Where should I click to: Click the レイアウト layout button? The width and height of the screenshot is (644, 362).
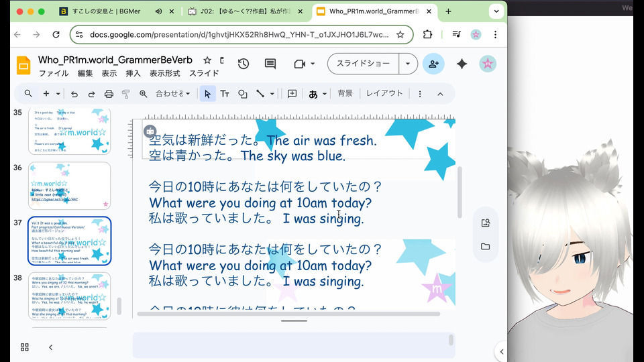click(x=384, y=93)
